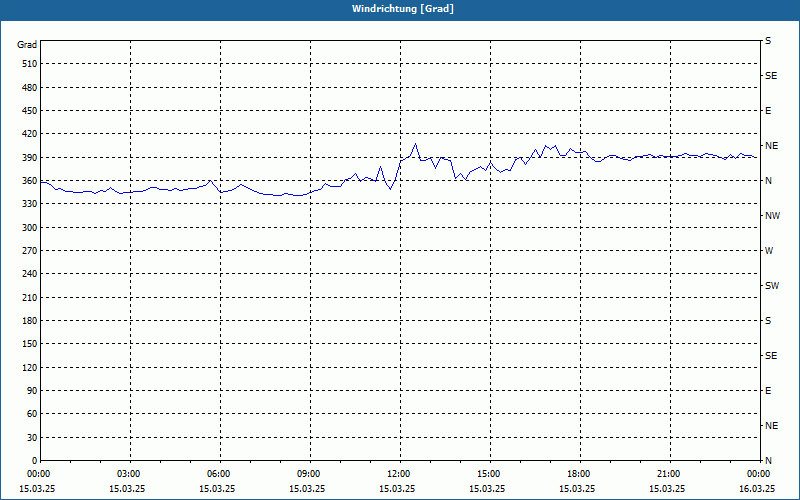
Task: Click the Grad unit label on the y-axis
Action: (27, 45)
